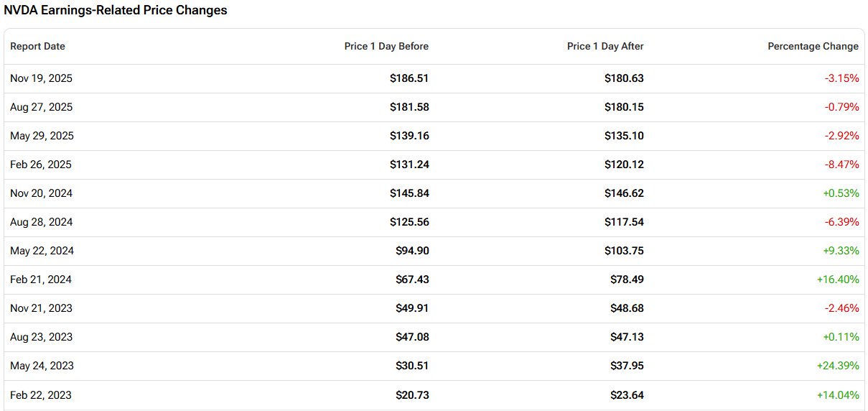Screen dimensions: 868x411
Task: Click the $186.51 price before value
Action: (x=409, y=78)
